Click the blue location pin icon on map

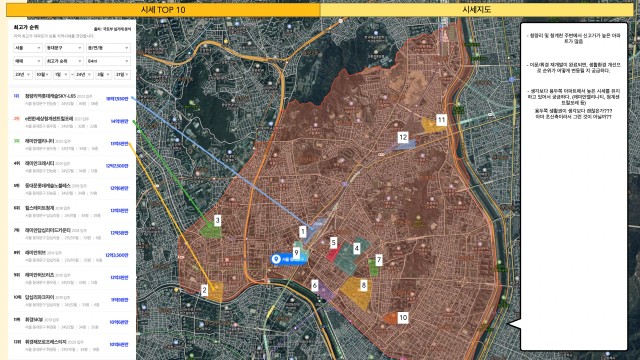(276, 259)
